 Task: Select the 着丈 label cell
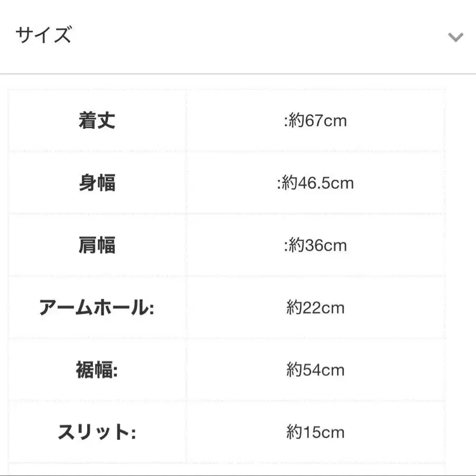point(97,121)
